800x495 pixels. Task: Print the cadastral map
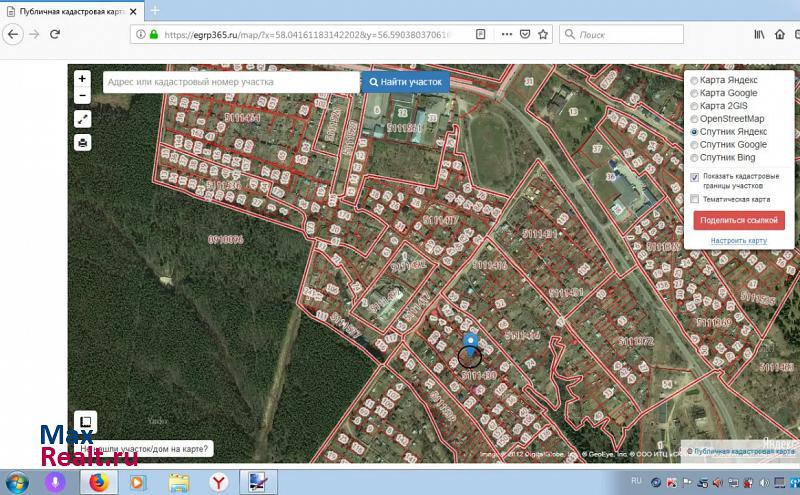tap(82, 142)
